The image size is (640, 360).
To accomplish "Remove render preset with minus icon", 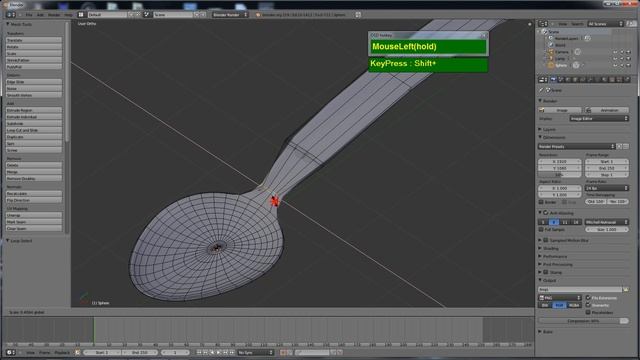I will click(x=626, y=146).
